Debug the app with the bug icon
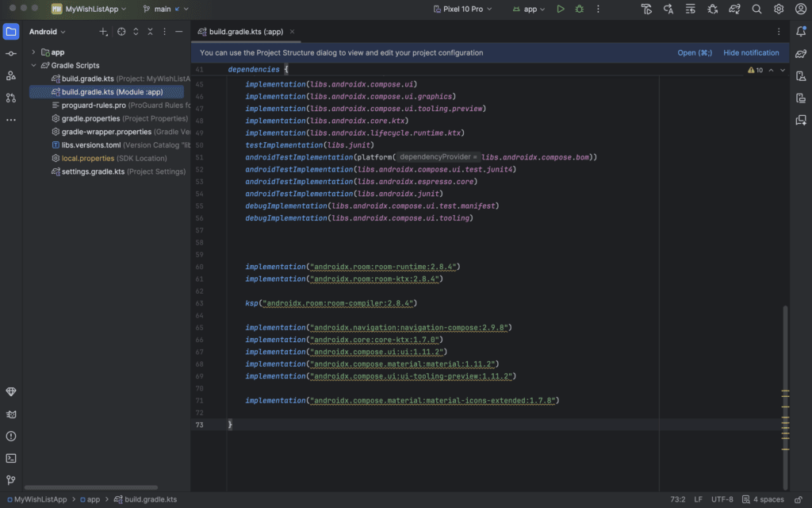Viewport: 812px width, 508px height. [579, 9]
